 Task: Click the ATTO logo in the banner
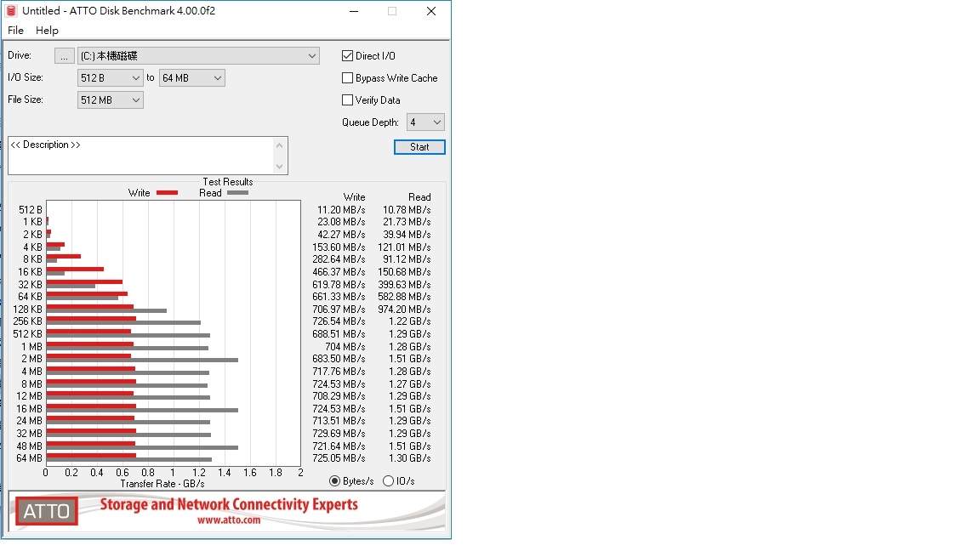46,511
